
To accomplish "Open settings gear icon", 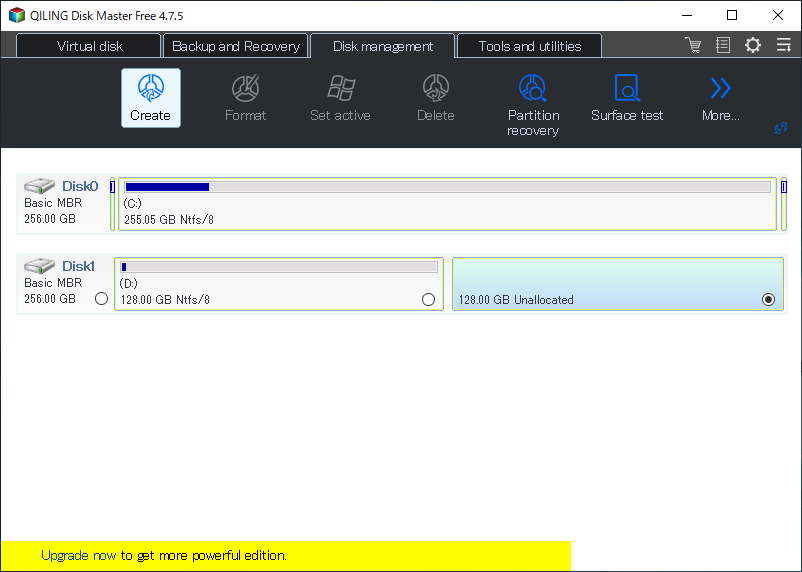I will point(752,45).
